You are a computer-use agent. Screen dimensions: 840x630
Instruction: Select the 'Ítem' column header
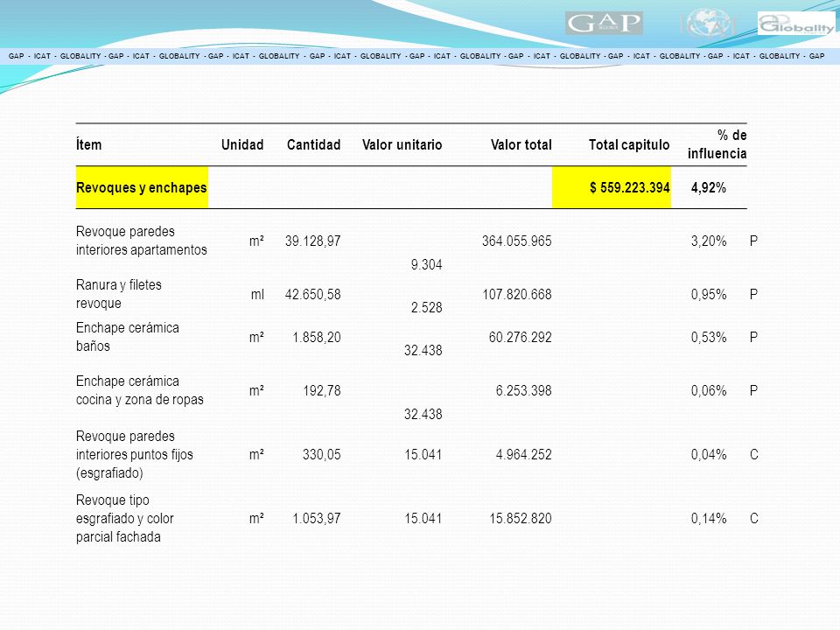pos(89,144)
